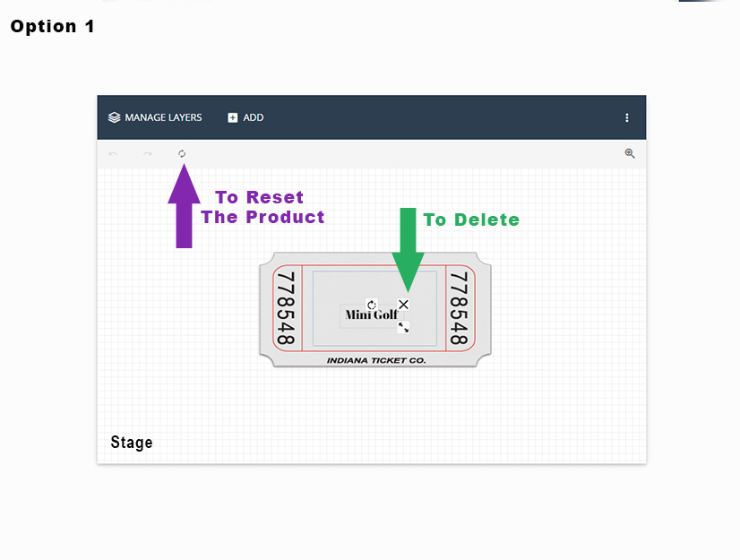This screenshot has height=560, width=740.
Task: Click the zoom magnifier icon
Action: [630, 154]
